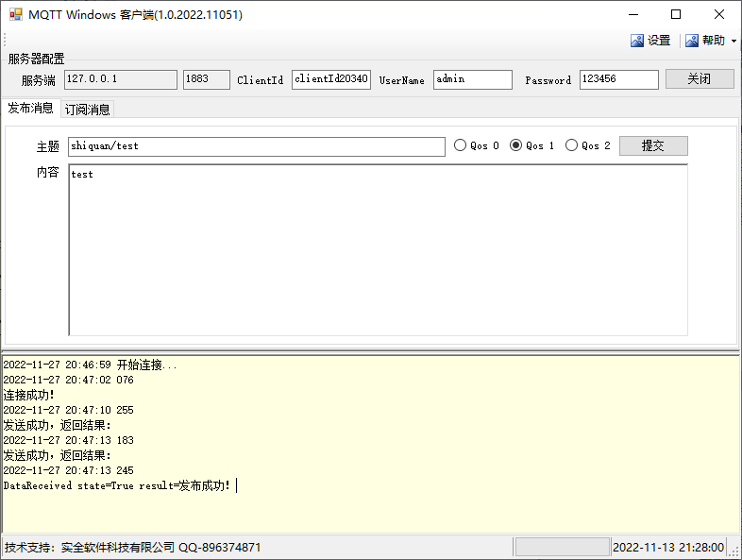Click the toolbar grip handle at left
The height and width of the screenshot is (560, 742).
(x=5, y=41)
